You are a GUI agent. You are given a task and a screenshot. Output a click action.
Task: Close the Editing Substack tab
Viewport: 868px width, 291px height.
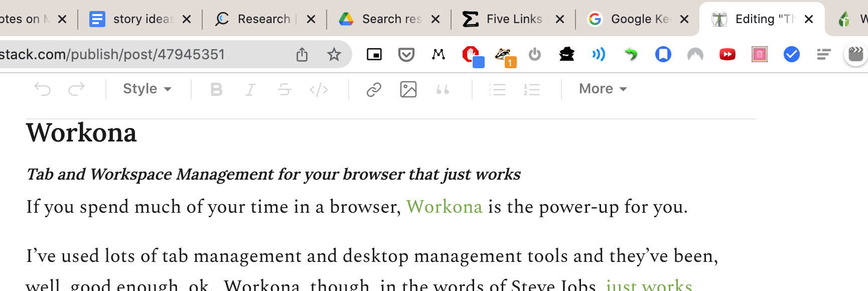click(x=809, y=19)
